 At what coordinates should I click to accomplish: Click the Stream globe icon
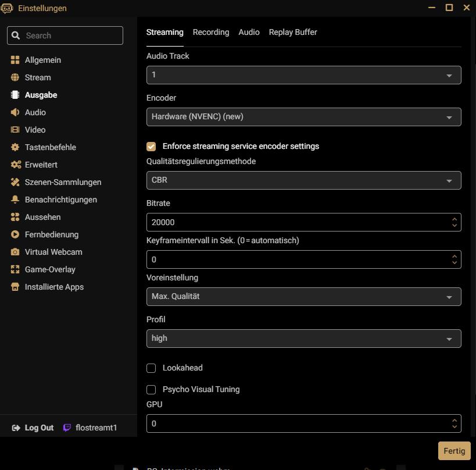15,77
